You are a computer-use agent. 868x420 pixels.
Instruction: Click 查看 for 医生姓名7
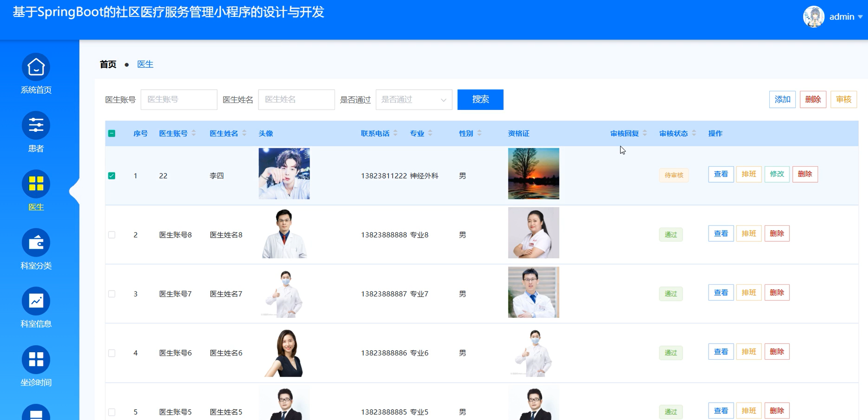pos(721,293)
